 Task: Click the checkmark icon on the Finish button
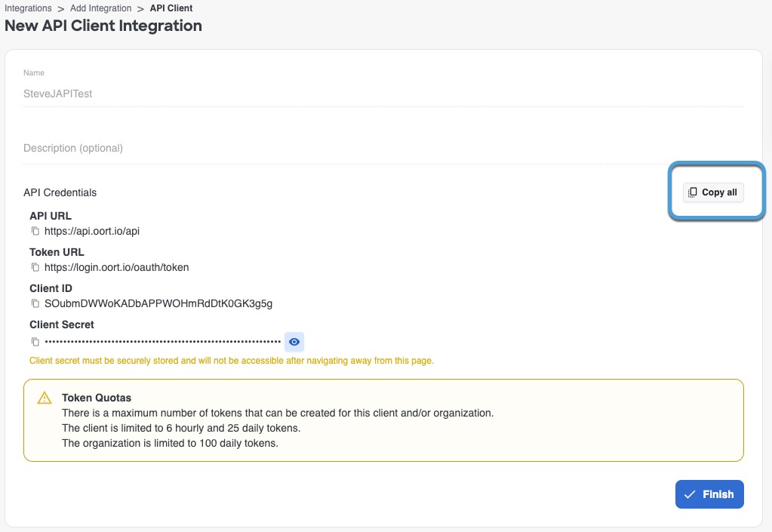tap(690, 494)
